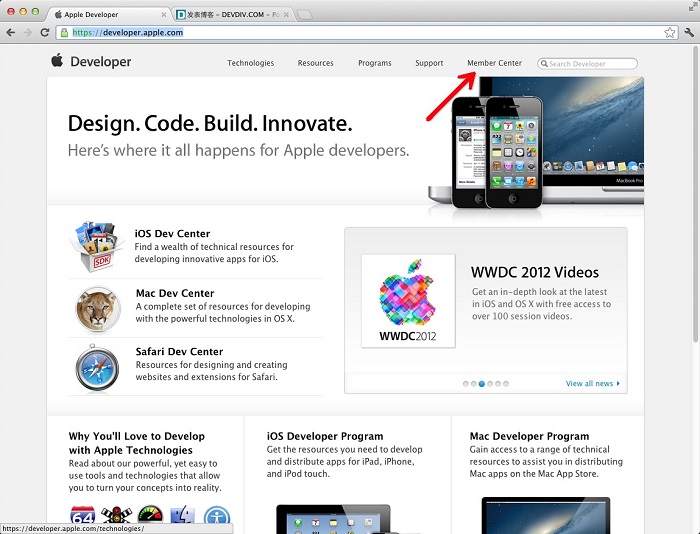Click the iOS SDK box icon
Image resolution: width=700 pixels, height=534 pixels.
pos(96,246)
